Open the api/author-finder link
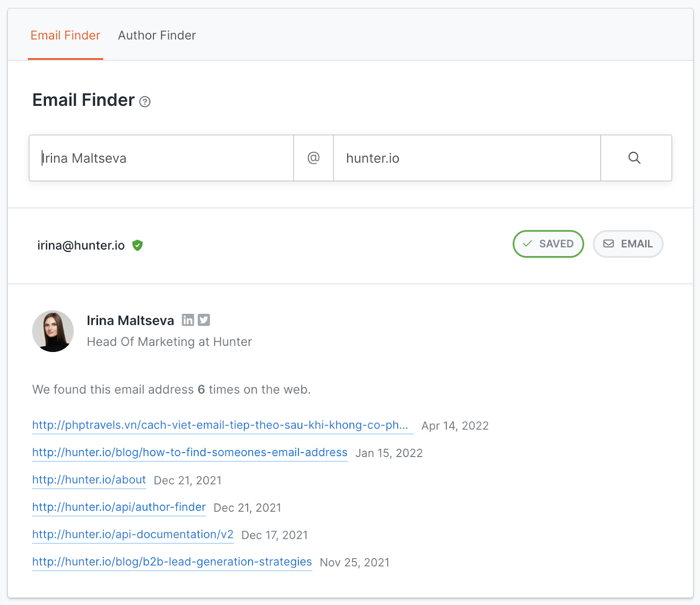Image resolution: width=700 pixels, height=605 pixels. (119, 507)
